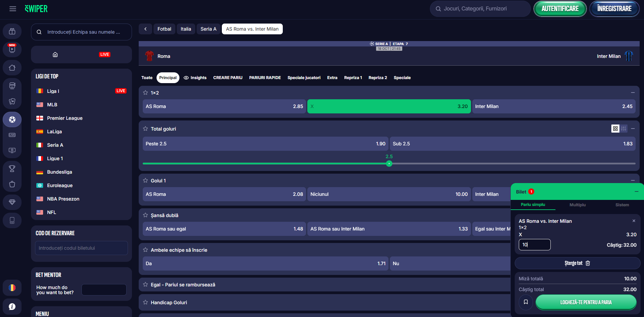The height and width of the screenshot is (317, 644).
Task: Click the gift promotions sidebar icon
Action: [12, 31]
